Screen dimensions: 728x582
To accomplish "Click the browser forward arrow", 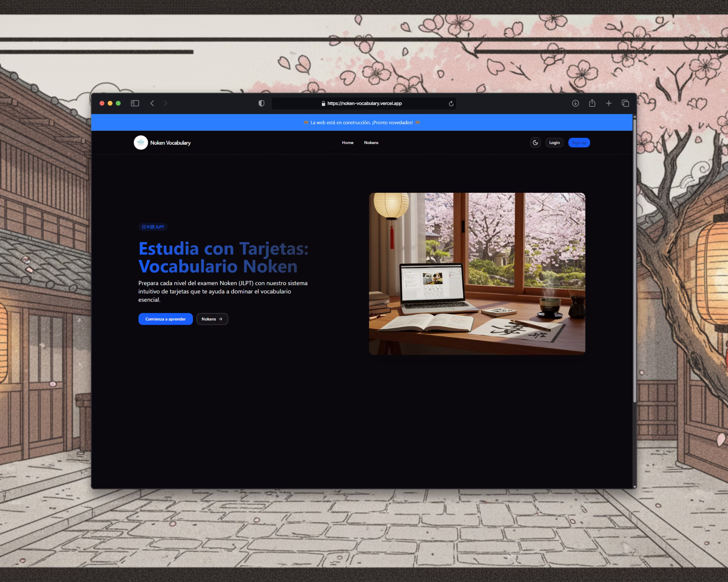I will tap(165, 103).
